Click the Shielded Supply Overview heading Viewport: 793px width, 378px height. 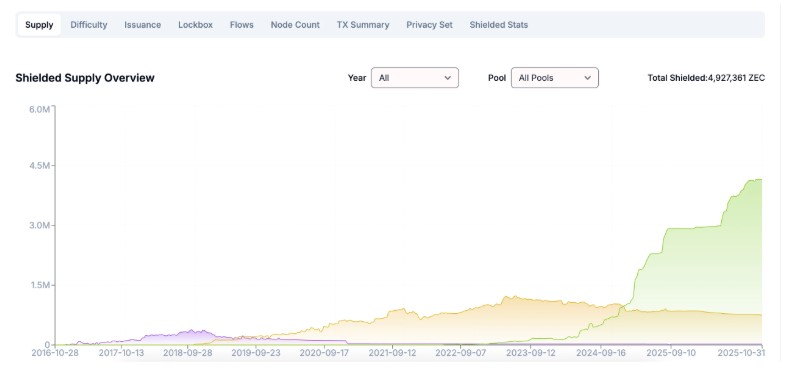[x=85, y=78]
